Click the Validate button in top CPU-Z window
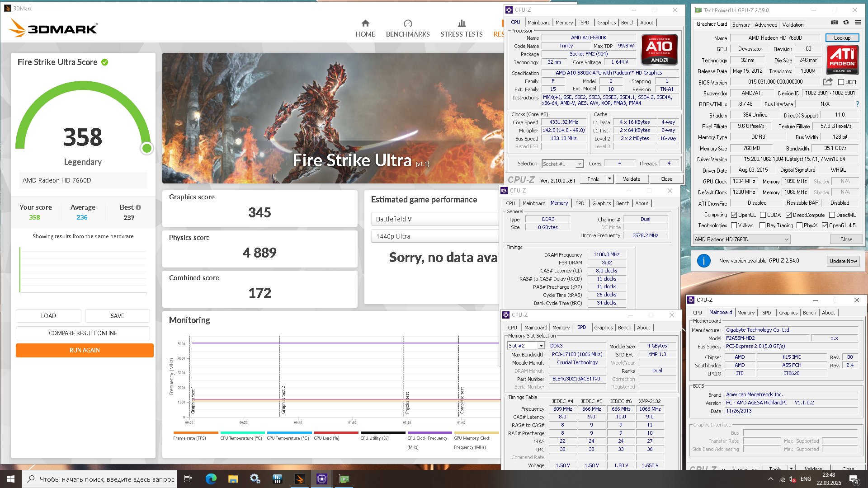Screen dimensions: 868x488 pos(631,179)
